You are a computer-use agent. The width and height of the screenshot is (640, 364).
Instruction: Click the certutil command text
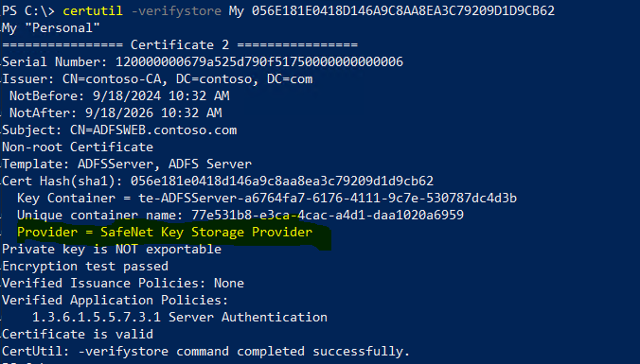[93, 10]
